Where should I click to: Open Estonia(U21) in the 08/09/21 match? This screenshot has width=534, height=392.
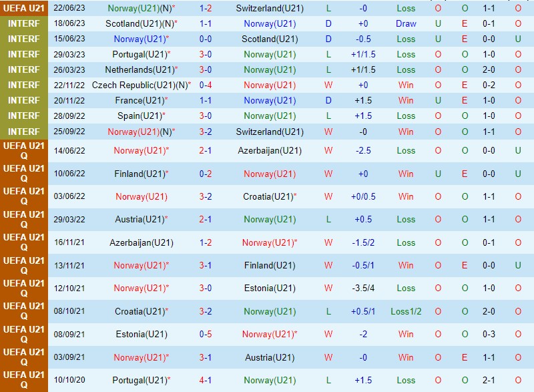click(142, 334)
